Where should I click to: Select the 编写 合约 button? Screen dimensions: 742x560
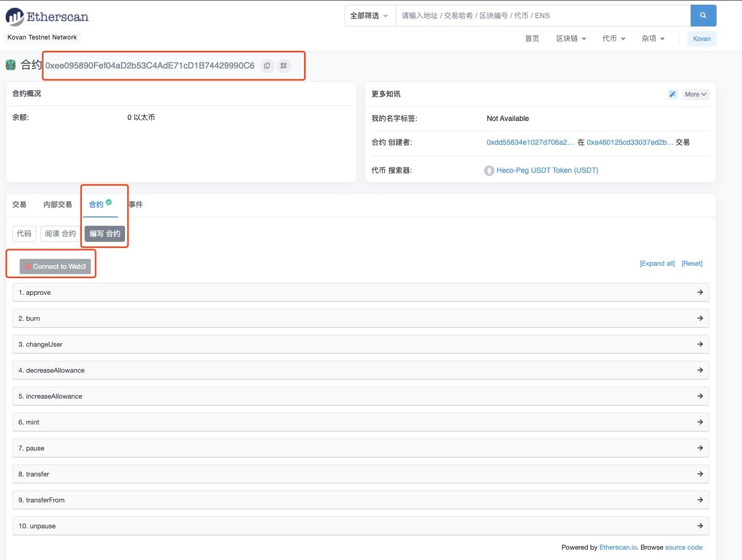(105, 234)
